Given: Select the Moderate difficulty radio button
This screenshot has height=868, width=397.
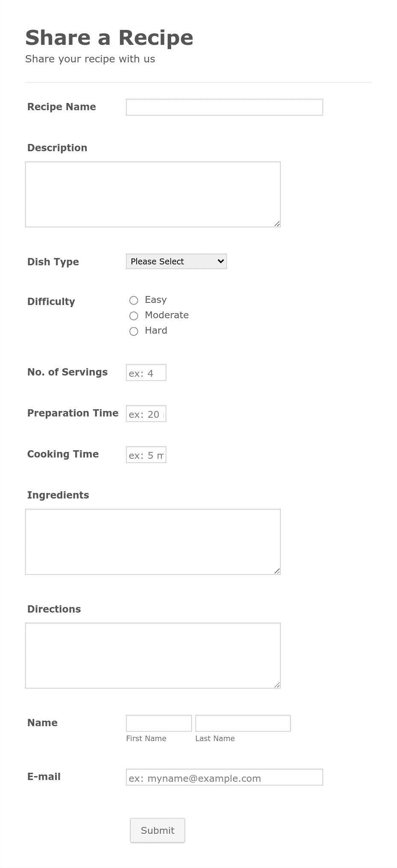Looking at the screenshot, I should (134, 316).
